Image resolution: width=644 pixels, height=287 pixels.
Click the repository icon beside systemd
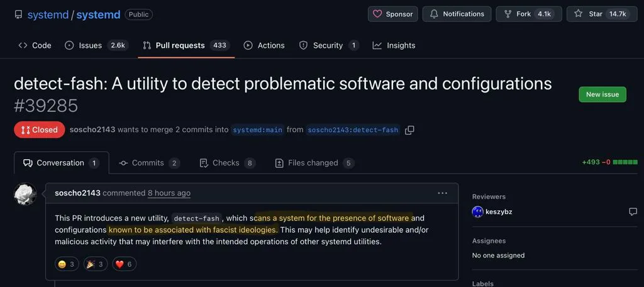point(18,14)
